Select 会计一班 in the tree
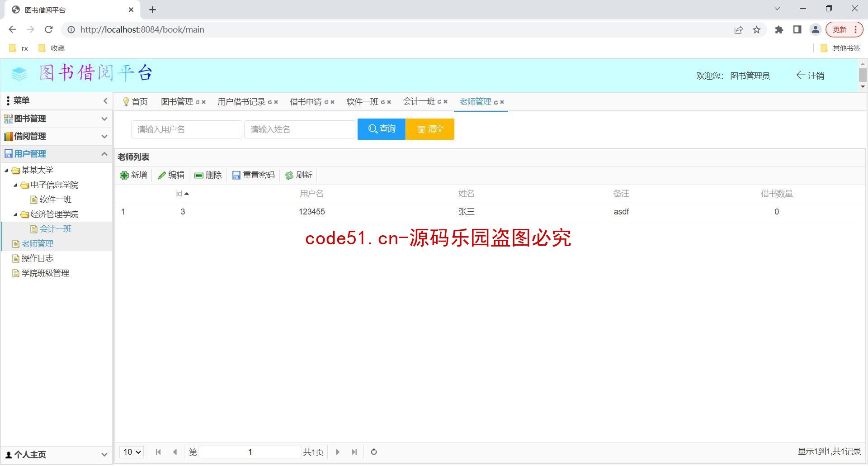 click(x=55, y=229)
